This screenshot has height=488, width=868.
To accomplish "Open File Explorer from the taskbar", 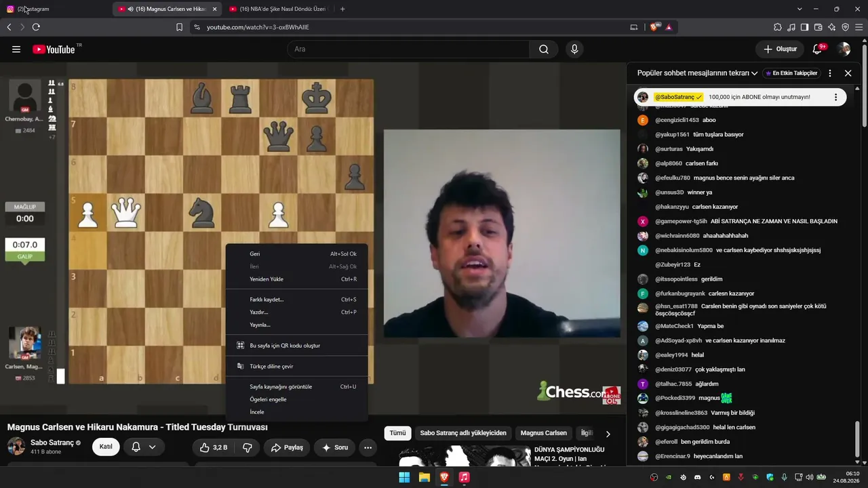I will pos(425,477).
